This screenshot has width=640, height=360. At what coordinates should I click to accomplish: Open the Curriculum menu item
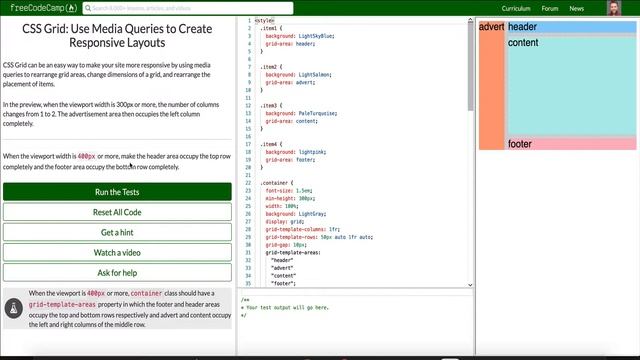[516, 8]
